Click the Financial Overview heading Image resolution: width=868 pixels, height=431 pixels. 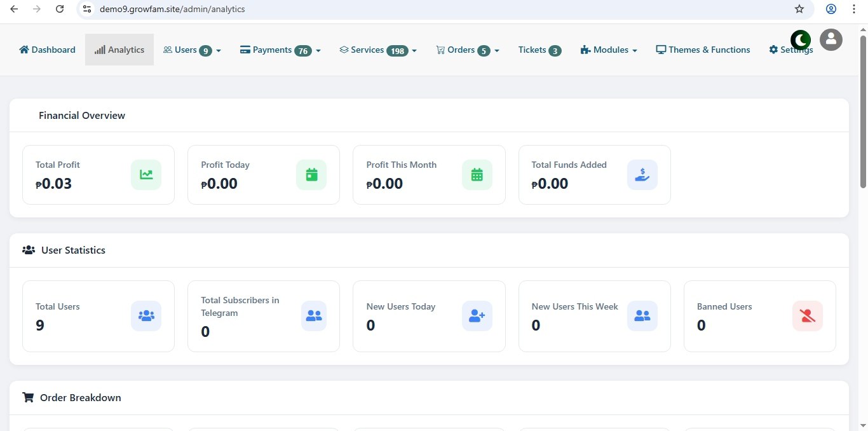tap(82, 115)
